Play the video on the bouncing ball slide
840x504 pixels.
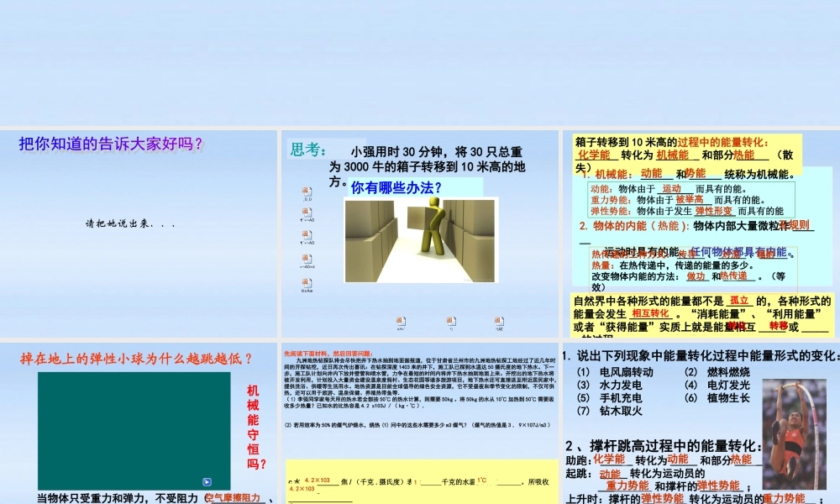tap(207, 482)
